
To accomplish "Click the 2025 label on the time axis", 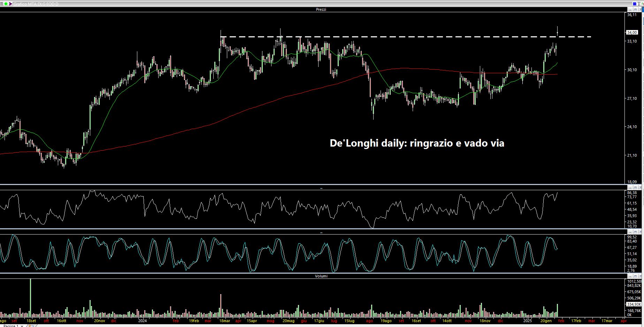I will point(528,321).
